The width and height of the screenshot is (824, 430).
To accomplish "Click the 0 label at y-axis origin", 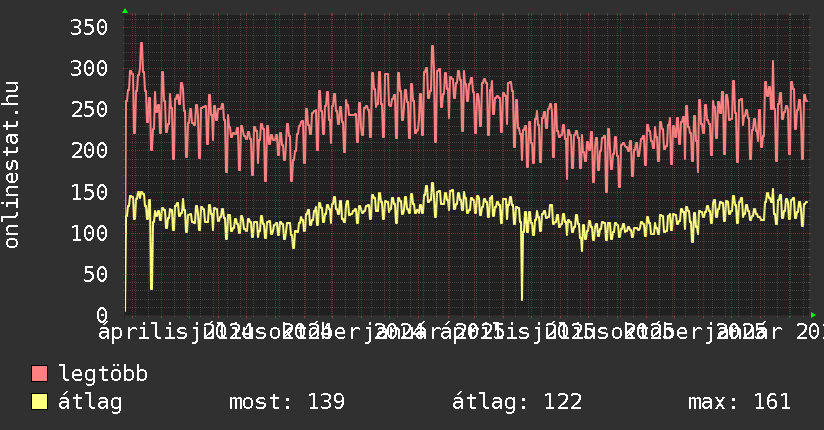I will 100,314.
